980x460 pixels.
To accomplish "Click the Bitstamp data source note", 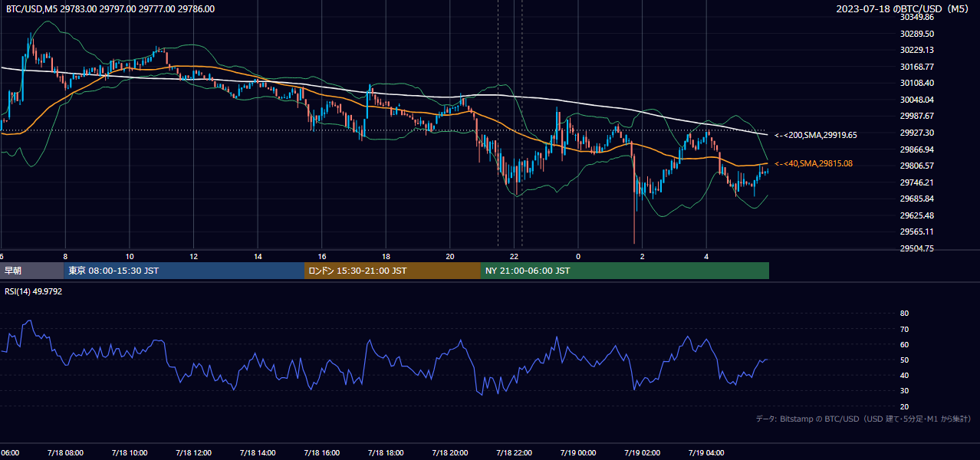I will 863,419.
